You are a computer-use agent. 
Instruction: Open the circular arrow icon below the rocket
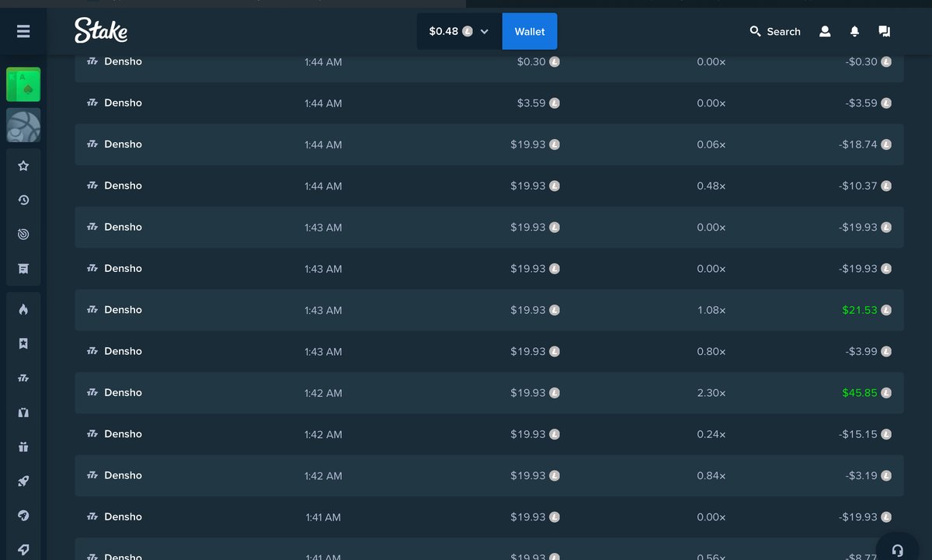click(x=23, y=516)
